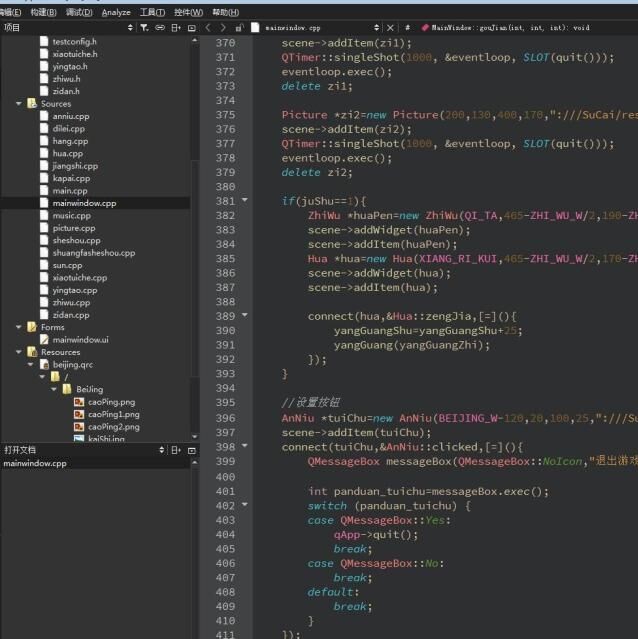Open the 工具(T) tools menu
This screenshot has height=639, width=638.
(x=152, y=12)
